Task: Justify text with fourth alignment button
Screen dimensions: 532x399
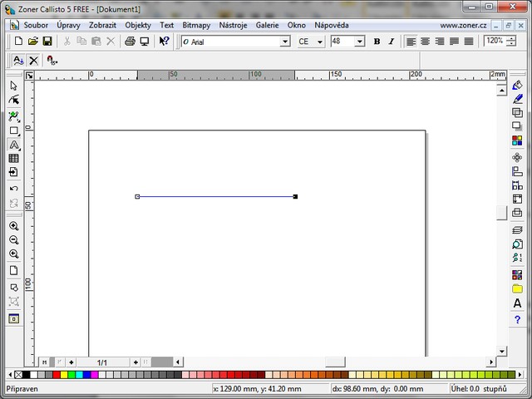Action: point(454,42)
